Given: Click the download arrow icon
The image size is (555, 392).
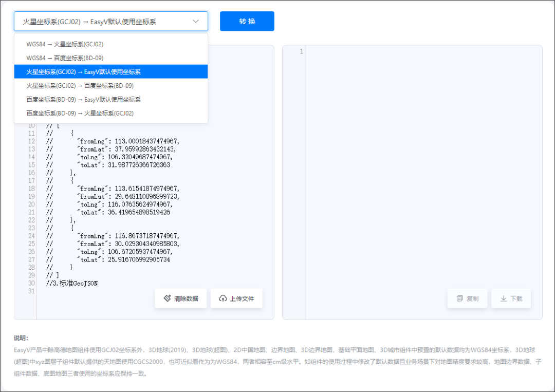Looking at the screenshot, I should (503, 298).
